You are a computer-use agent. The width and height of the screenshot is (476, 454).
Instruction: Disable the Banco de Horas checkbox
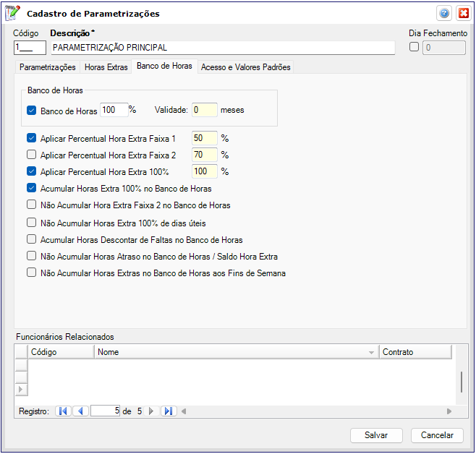31,111
